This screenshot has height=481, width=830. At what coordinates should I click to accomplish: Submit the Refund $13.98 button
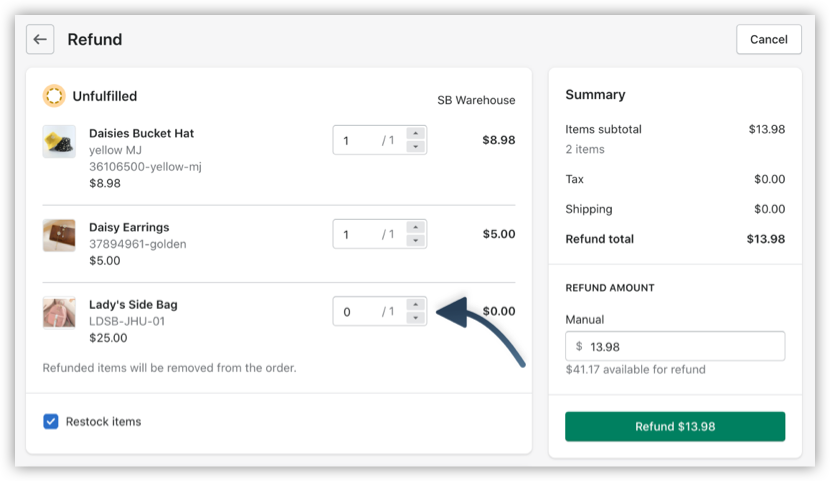675,426
